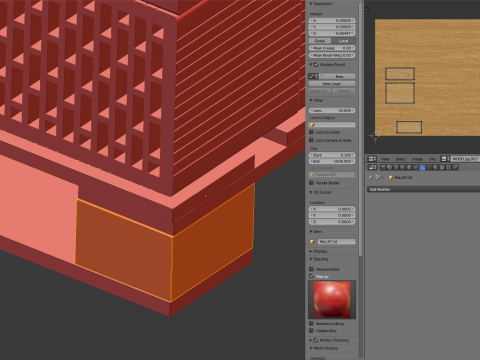The image size is (480, 360).
Task: Collapse the Transform panel
Action: pyautogui.click(x=311, y=4)
